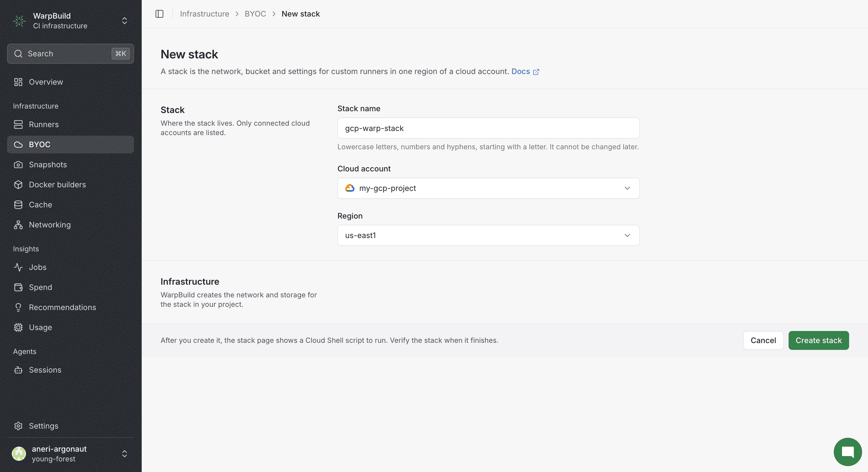Click the Settings gear icon
The height and width of the screenshot is (472, 868).
click(x=18, y=426)
